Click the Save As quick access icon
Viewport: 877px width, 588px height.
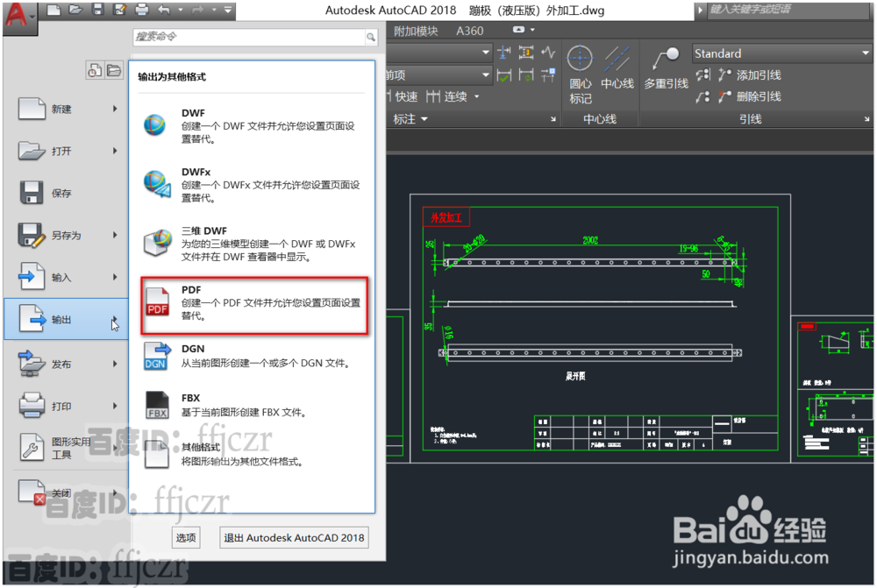click(119, 10)
